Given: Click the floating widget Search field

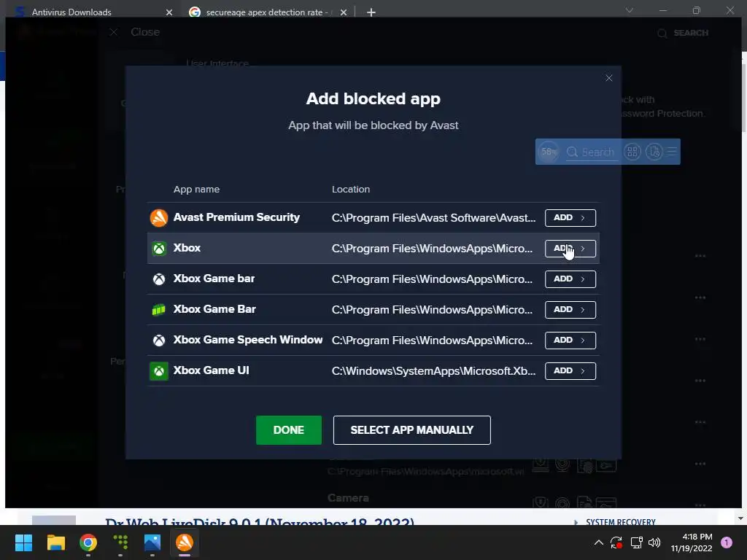Looking at the screenshot, I should 591,152.
